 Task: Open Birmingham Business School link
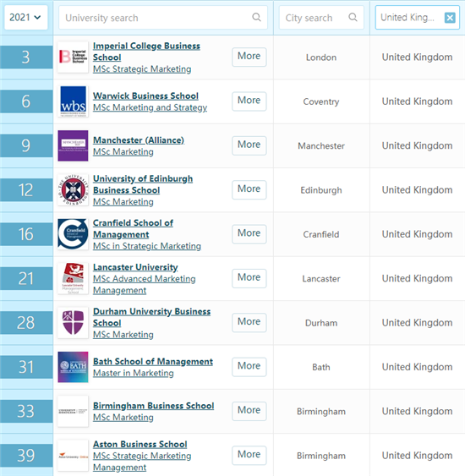coord(154,406)
